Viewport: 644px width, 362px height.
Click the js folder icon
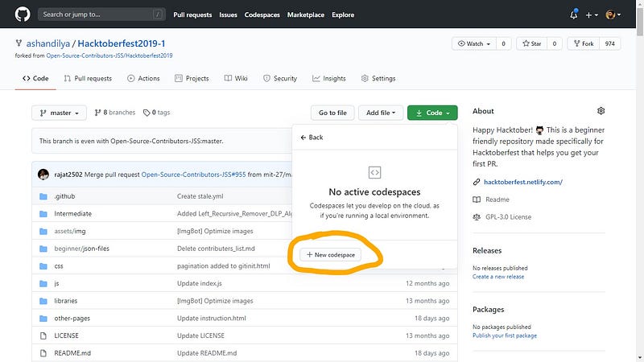(x=43, y=283)
